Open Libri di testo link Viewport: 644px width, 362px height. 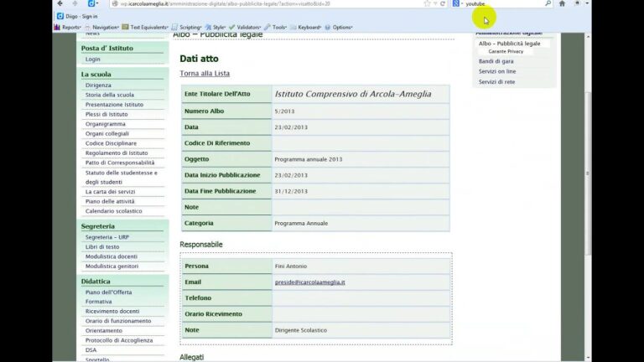[x=102, y=247]
